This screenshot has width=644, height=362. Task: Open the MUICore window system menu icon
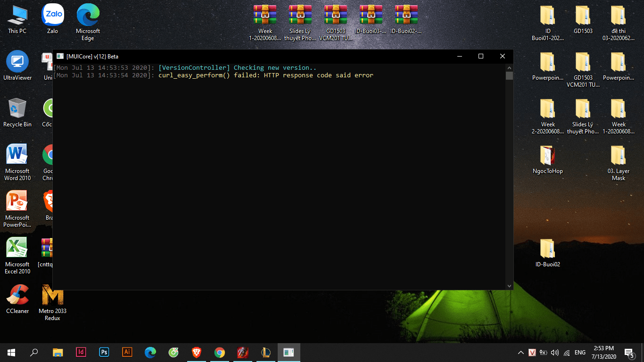pyautogui.click(x=60, y=56)
